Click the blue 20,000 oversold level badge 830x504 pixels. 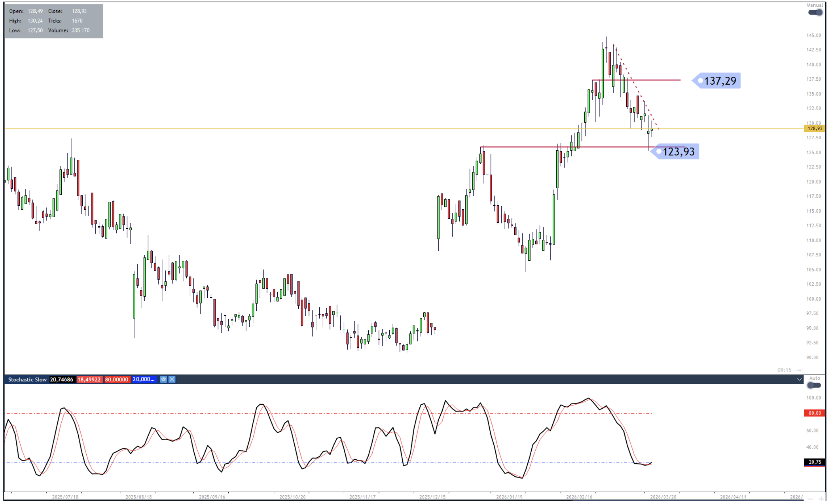pos(144,379)
